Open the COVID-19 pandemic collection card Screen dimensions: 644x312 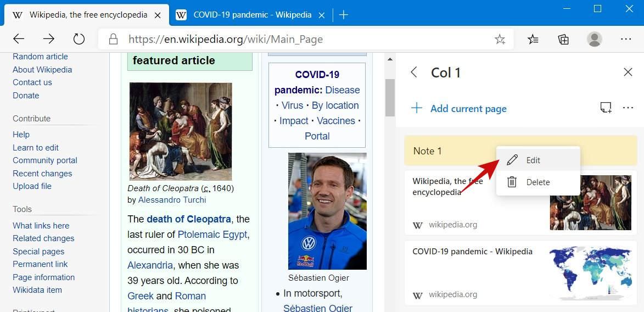coord(520,273)
